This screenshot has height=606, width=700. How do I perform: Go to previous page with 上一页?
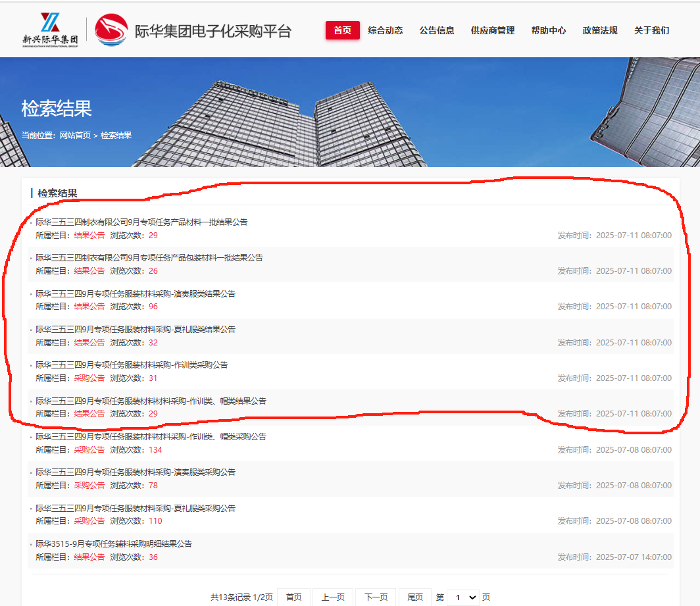(x=333, y=597)
